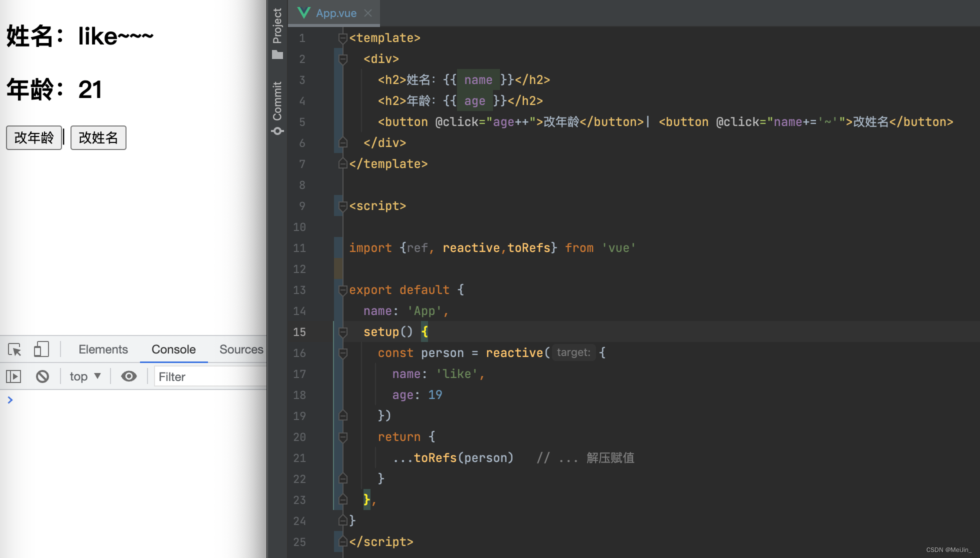Click the reactive call on line 16
Image resolution: width=980 pixels, height=558 pixels.
(x=514, y=353)
